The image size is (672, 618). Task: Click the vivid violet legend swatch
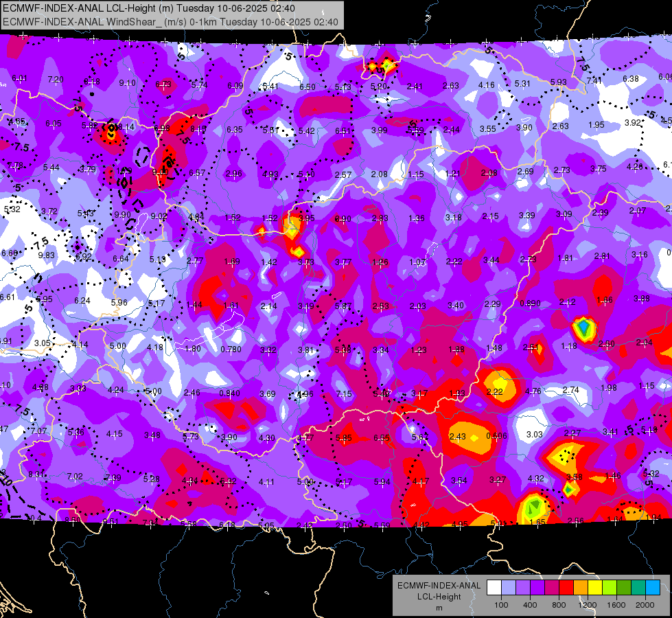pos(537,588)
